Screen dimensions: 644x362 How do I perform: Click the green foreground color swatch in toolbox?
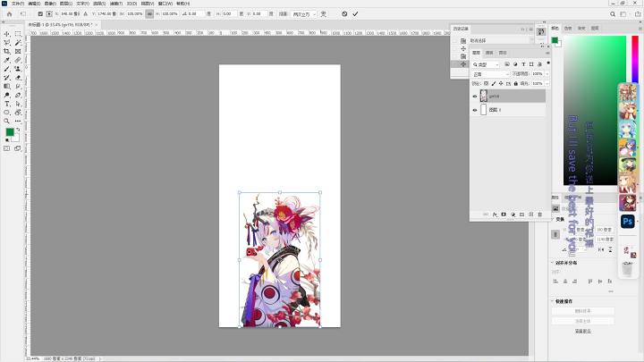pos(10,132)
